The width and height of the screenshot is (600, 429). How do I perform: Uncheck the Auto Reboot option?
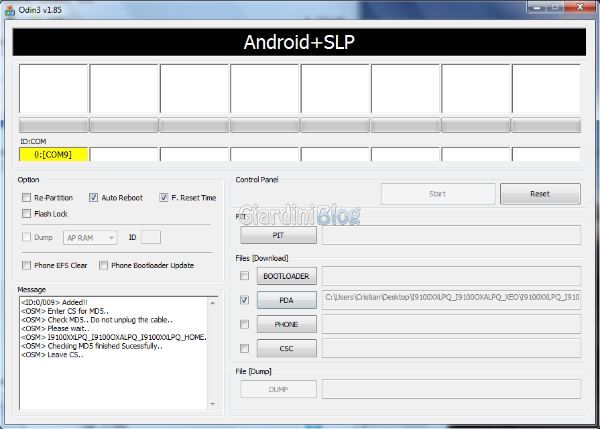(93, 197)
